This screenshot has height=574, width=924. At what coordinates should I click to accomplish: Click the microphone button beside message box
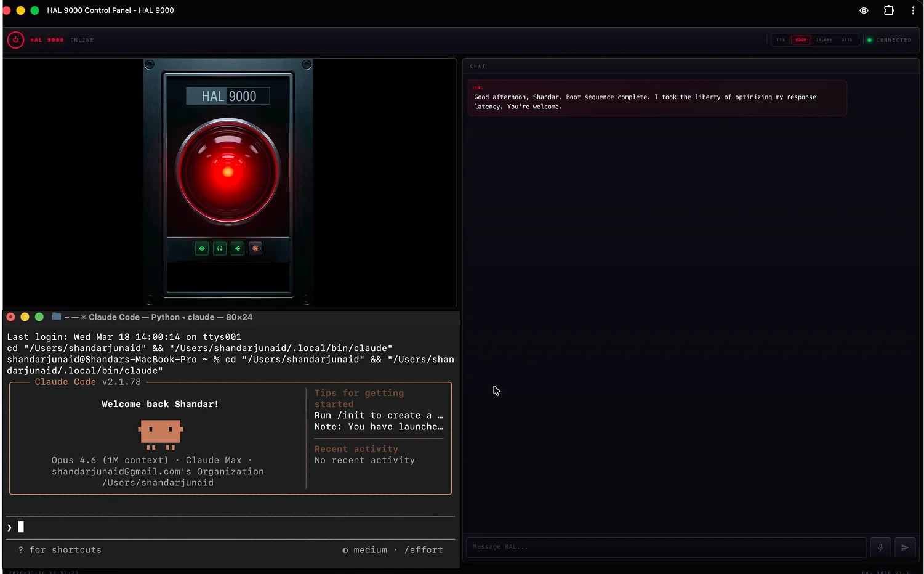click(x=880, y=547)
